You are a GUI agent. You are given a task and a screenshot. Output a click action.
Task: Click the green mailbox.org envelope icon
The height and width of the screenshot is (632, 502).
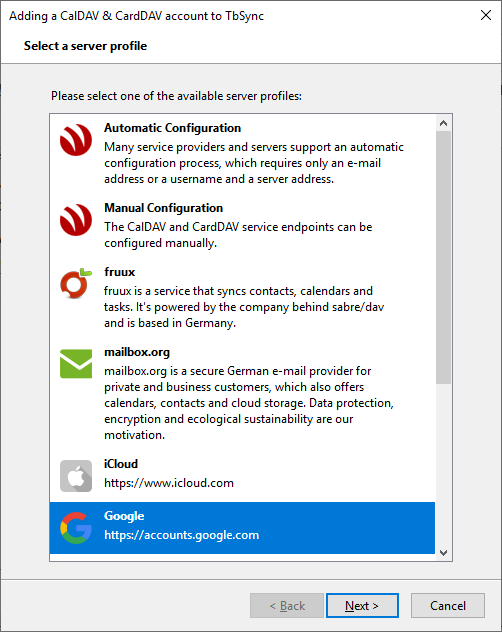coord(76,364)
